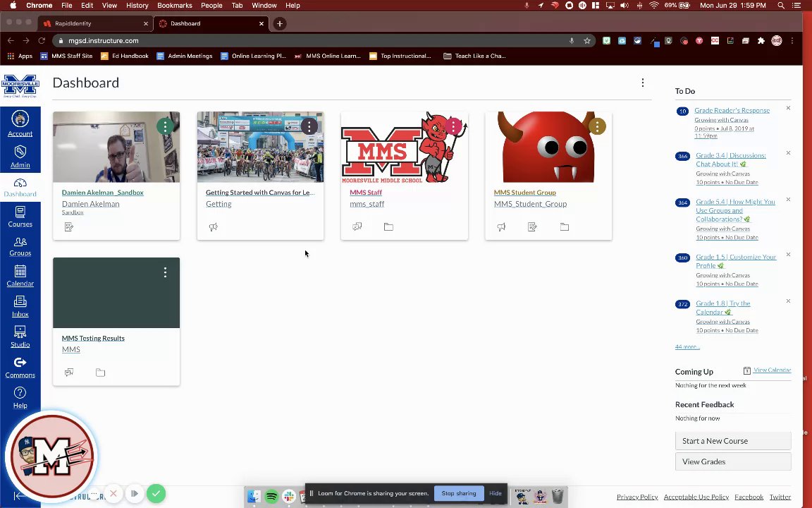
Task: Open files folder icon on MMS Student Group card
Action: pyautogui.click(x=565, y=226)
